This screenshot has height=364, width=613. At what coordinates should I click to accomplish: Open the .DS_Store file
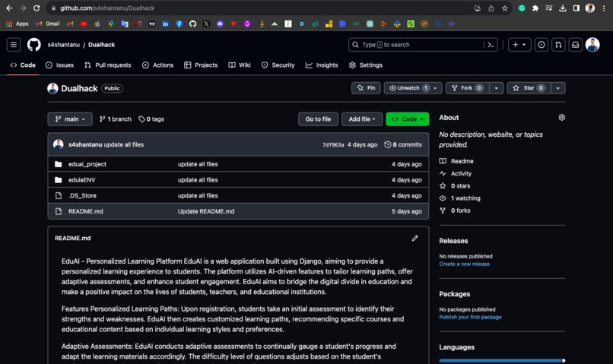82,195
